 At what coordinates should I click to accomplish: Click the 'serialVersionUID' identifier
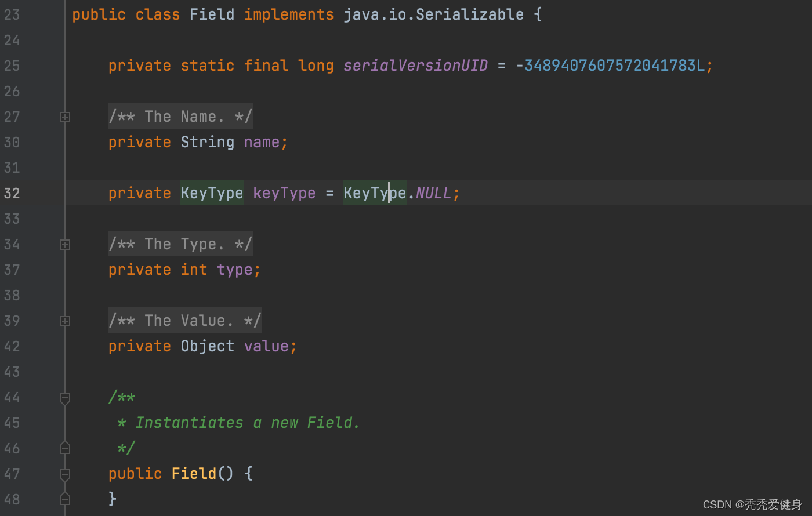coord(416,66)
